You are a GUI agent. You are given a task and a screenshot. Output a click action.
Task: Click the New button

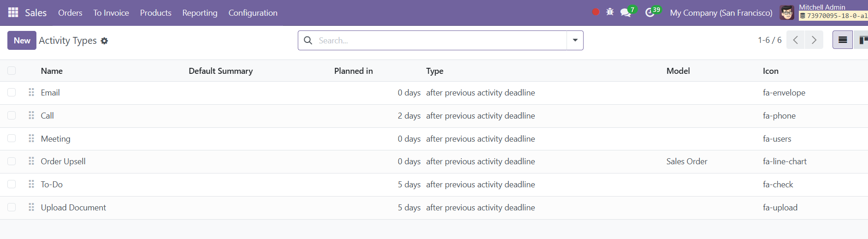(22, 40)
